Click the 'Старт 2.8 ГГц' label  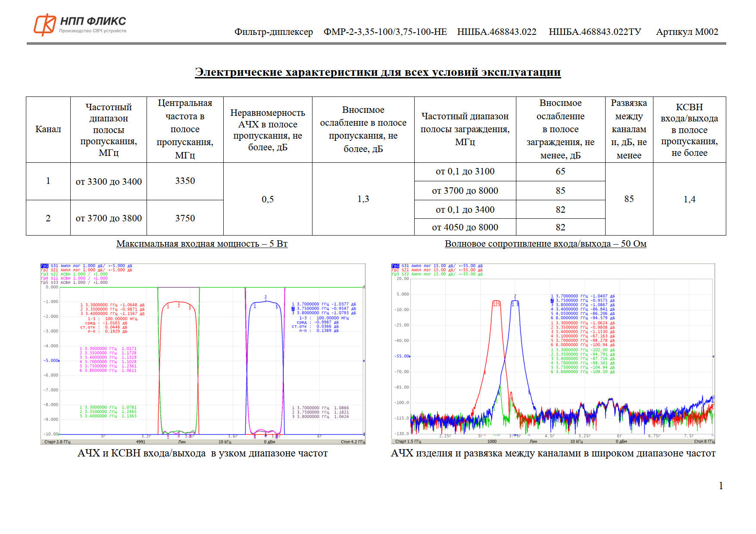[57, 442]
